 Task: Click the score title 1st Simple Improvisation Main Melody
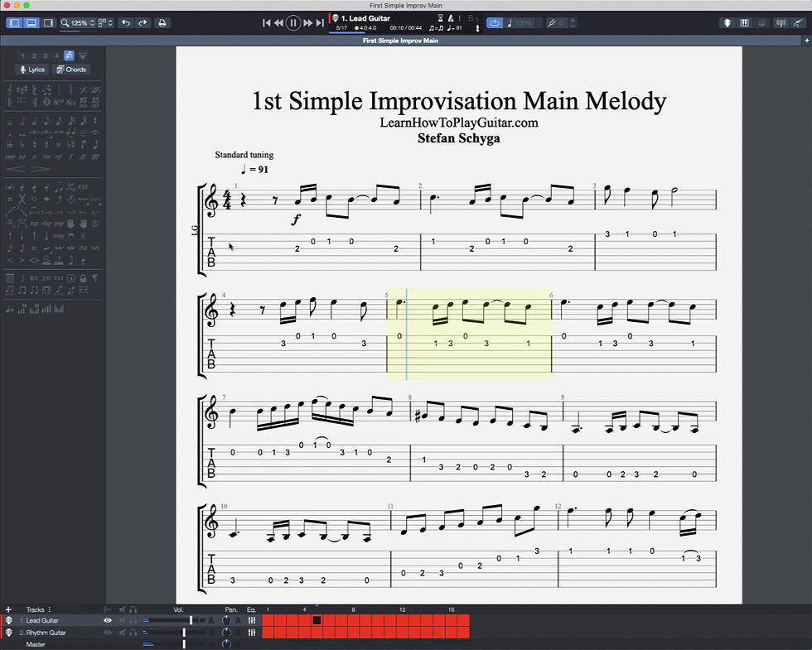click(x=459, y=100)
